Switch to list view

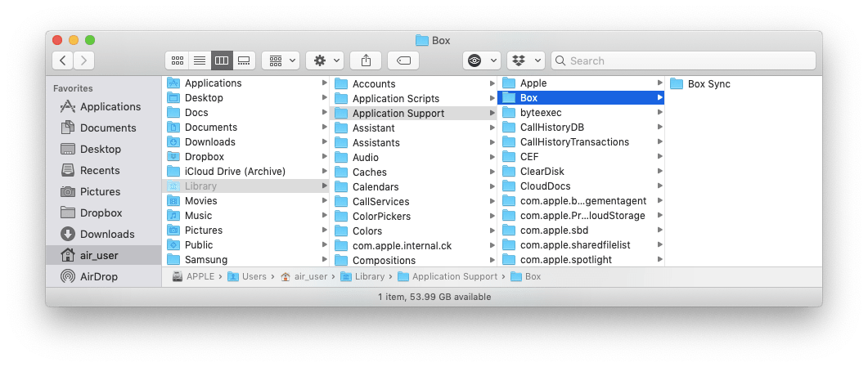200,60
